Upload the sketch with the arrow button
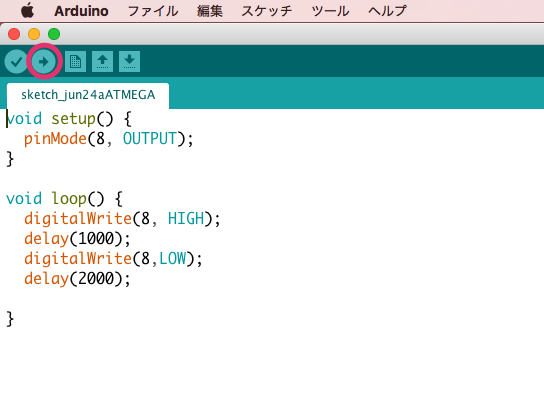Viewport: 544px width, 417px height. coord(44,62)
